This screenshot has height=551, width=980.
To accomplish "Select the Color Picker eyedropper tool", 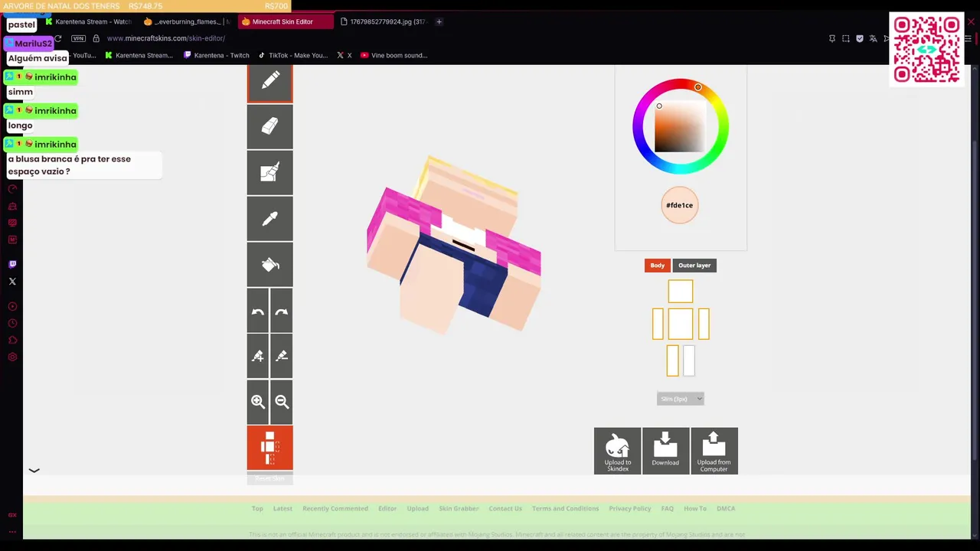I will [269, 219].
